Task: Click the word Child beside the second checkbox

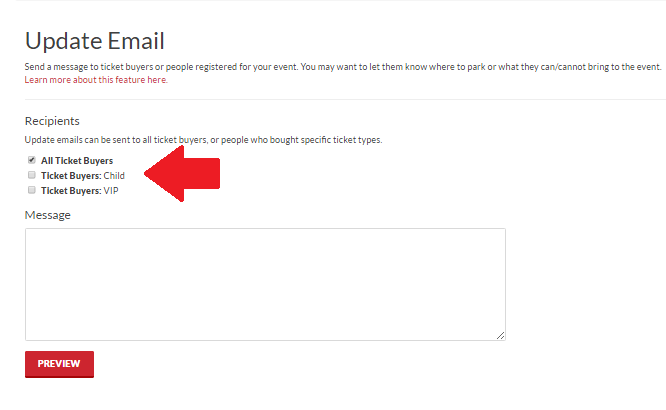Action: [114, 175]
